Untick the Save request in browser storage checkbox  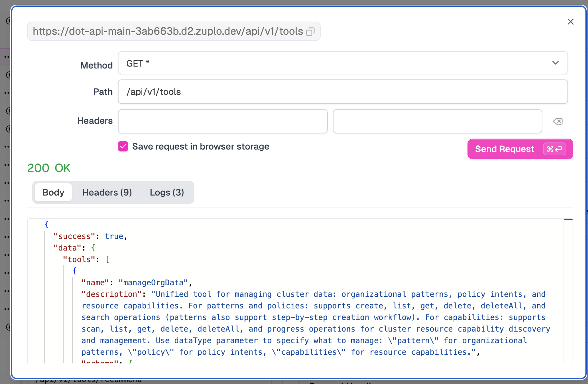[123, 147]
